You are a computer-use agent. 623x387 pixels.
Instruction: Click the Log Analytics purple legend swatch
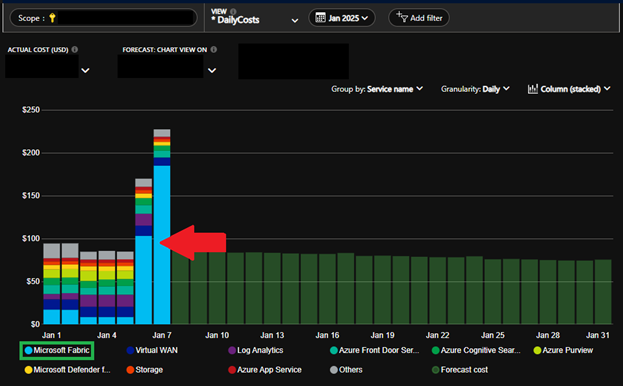[x=232, y=350]
